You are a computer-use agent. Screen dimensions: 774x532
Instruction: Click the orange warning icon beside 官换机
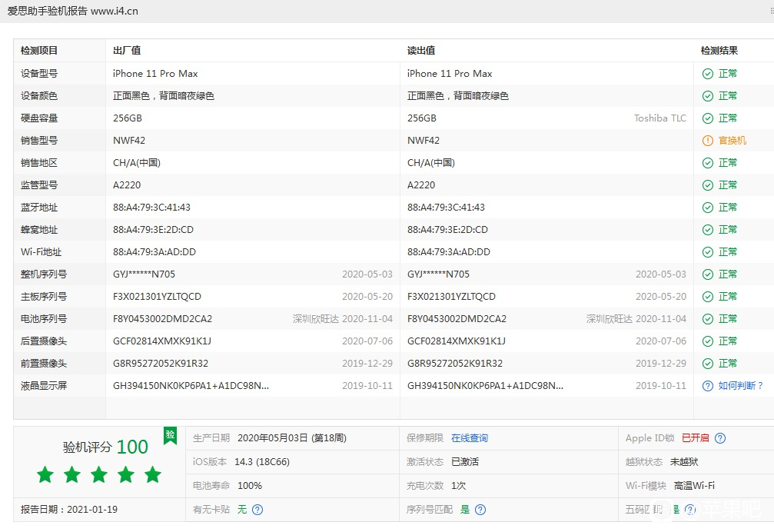pyautogui.click(x=707, y=141)
